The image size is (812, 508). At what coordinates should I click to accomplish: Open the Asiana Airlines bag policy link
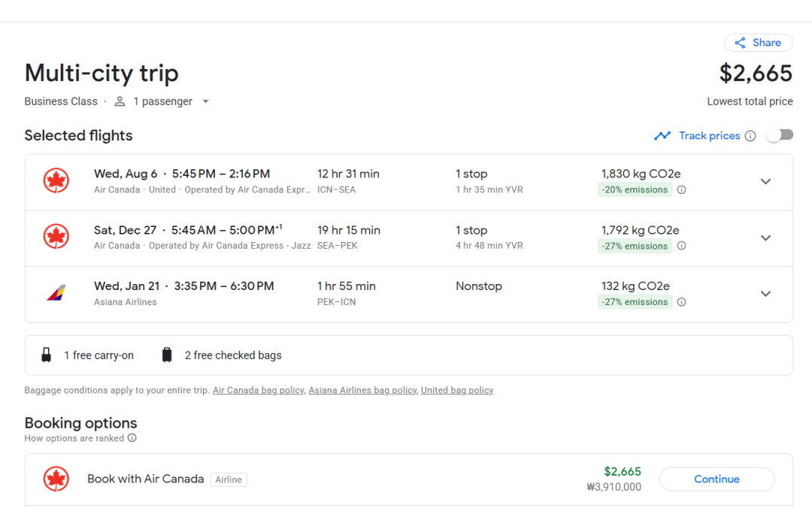362,390
